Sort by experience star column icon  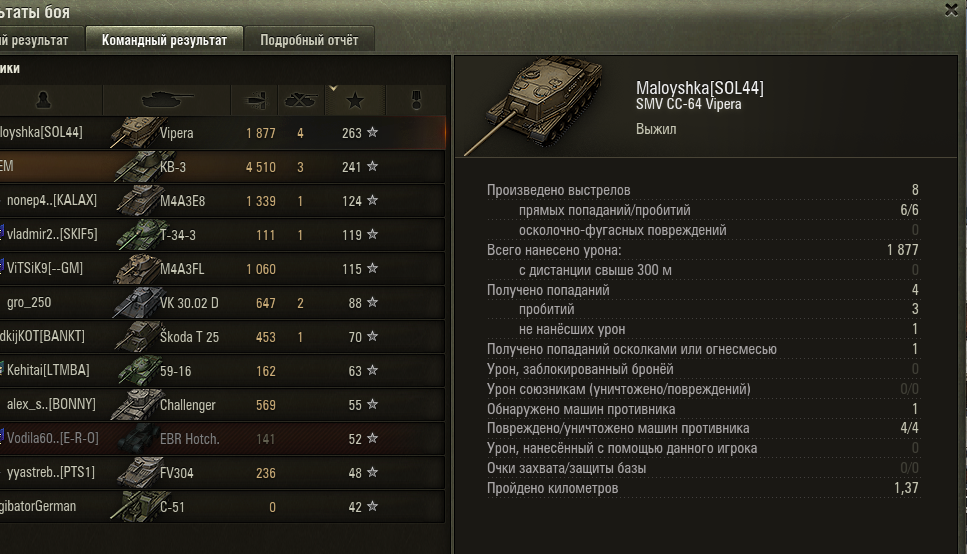[x=355, y=101]
